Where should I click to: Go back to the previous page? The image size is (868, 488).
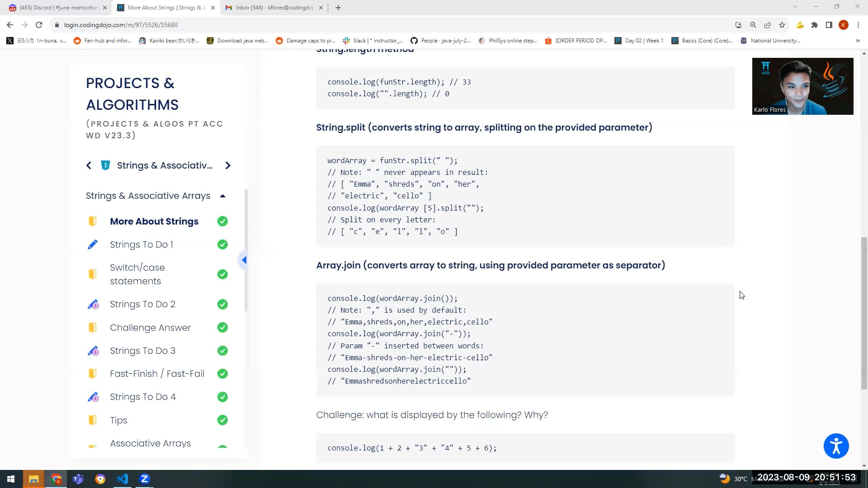(10, 25)
